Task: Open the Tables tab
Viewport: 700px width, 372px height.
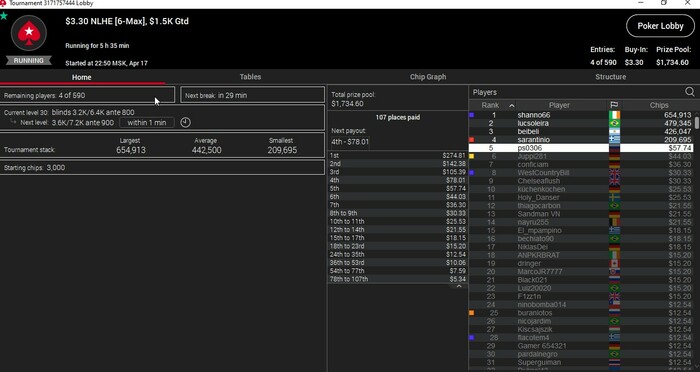Action: (x=250, y=77)
